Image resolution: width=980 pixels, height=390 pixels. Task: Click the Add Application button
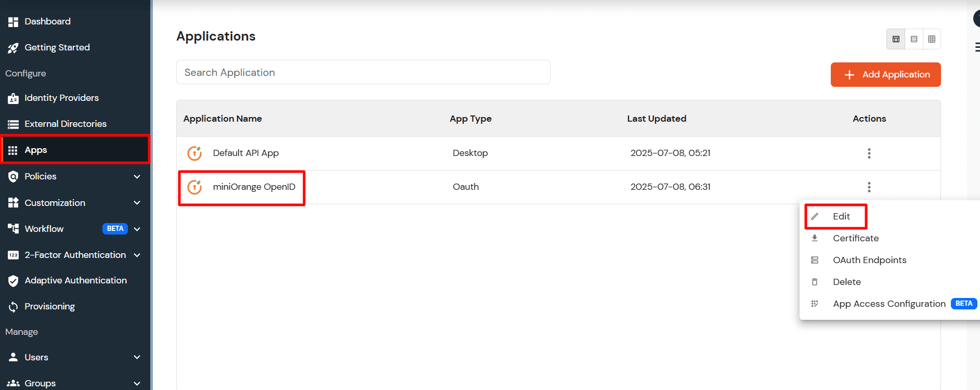pyautogui.click(x=885, y=74)
